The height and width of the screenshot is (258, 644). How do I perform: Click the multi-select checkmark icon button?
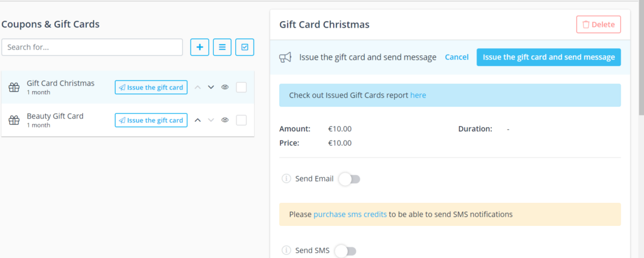point(245,47)
